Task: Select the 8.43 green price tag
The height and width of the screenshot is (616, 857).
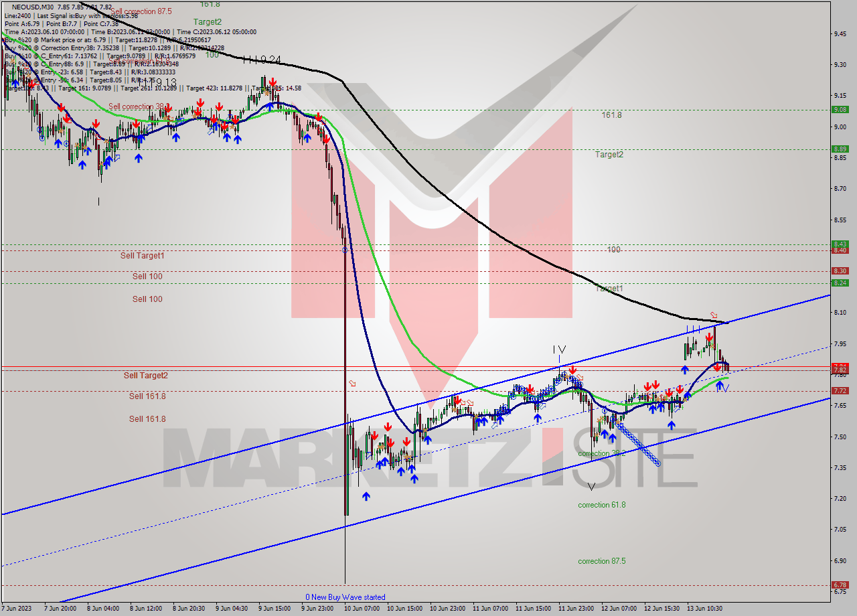Action: pyautogui.click(x=840, y=244)
